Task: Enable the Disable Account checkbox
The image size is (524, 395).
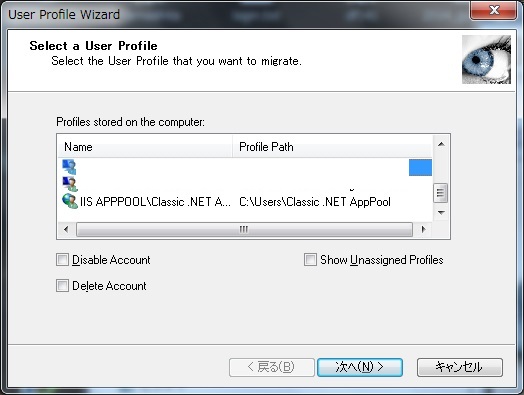Action: 62,260
